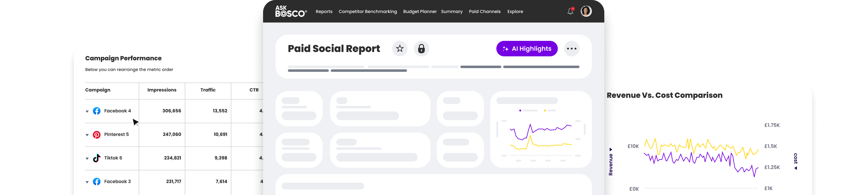The height and width of the screenshot is (195, 868).
Task: Open the Reports menu
Action: [x=324, y=11]
